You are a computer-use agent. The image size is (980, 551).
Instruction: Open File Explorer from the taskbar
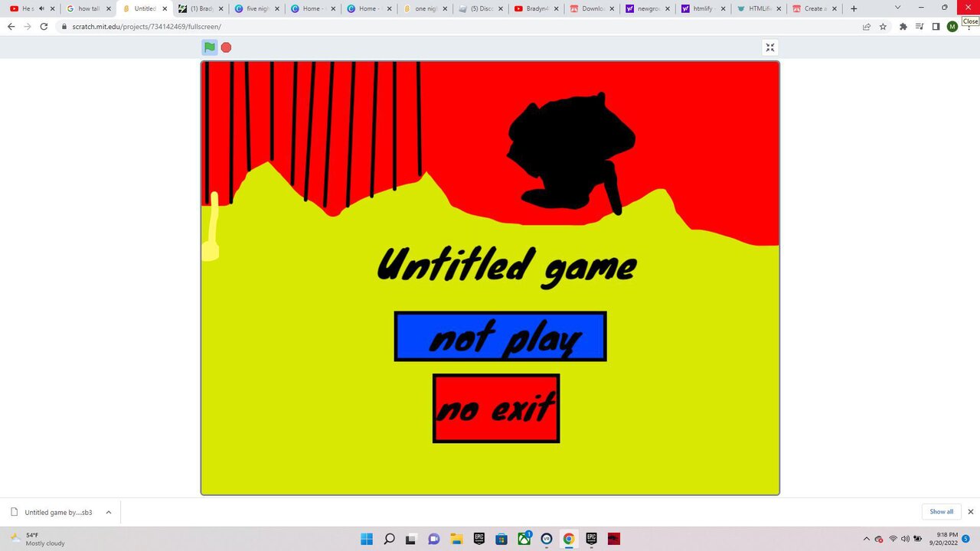tap(456, 539)
